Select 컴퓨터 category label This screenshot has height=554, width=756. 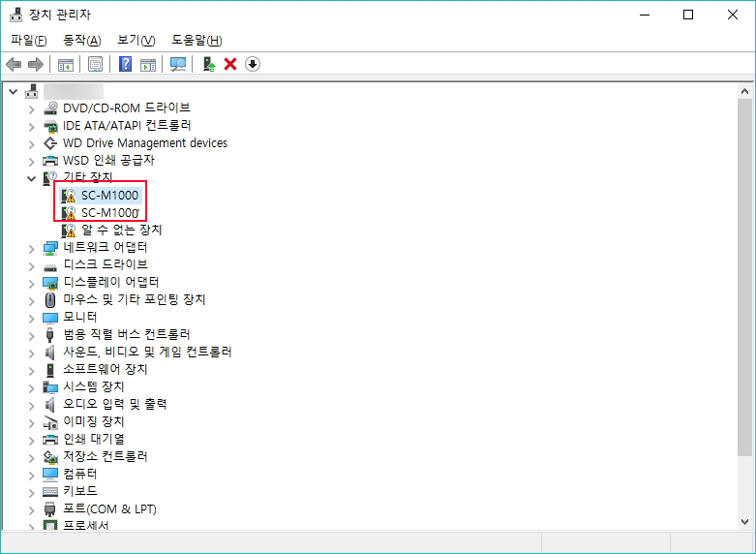click(x=80, y=474)
